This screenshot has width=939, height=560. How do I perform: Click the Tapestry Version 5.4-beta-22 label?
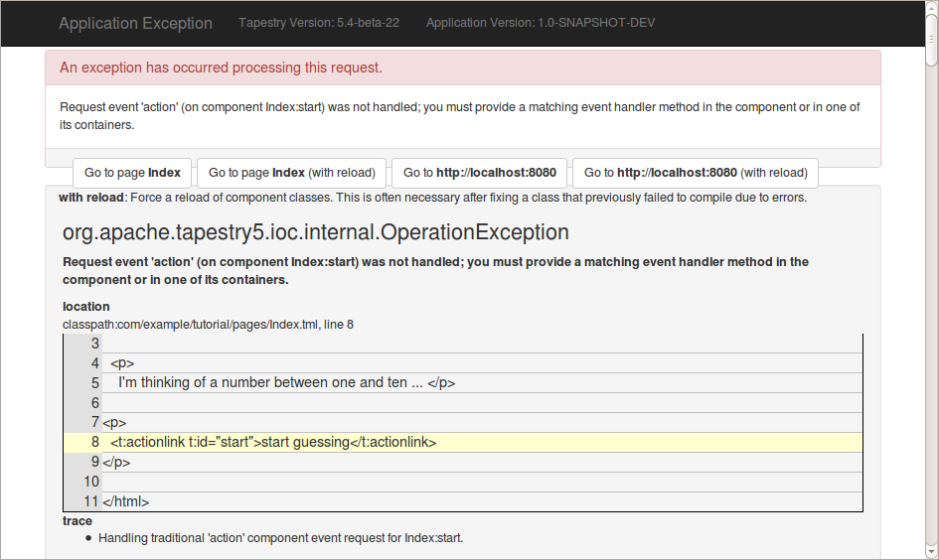tap(319, 23)
